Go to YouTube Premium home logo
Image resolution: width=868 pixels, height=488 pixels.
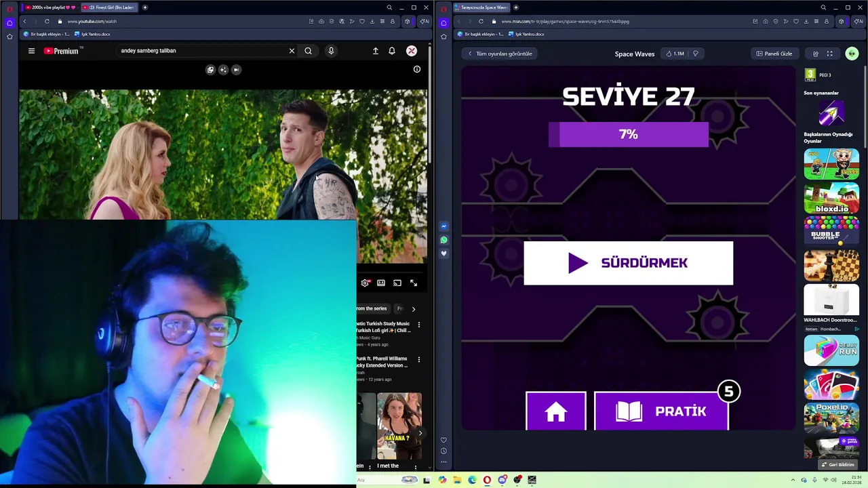pyautogui.click(x=61, y=51)
